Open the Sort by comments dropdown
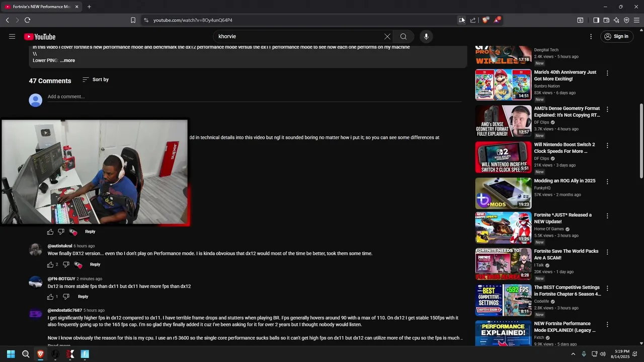The width and height of the screenshot is (644, 362). pos(96,79)
